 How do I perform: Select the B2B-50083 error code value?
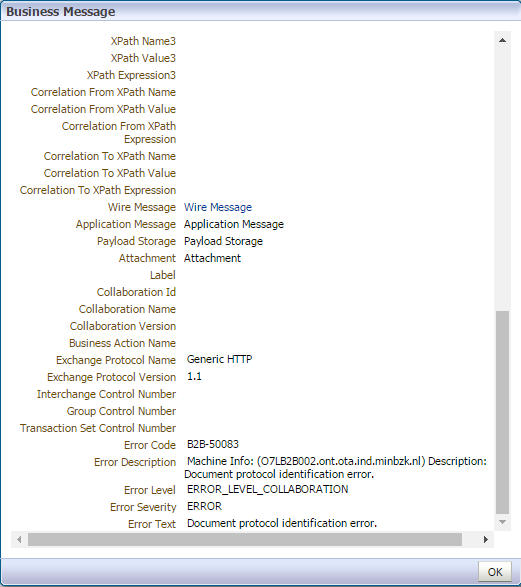click(x=213, y=444)
